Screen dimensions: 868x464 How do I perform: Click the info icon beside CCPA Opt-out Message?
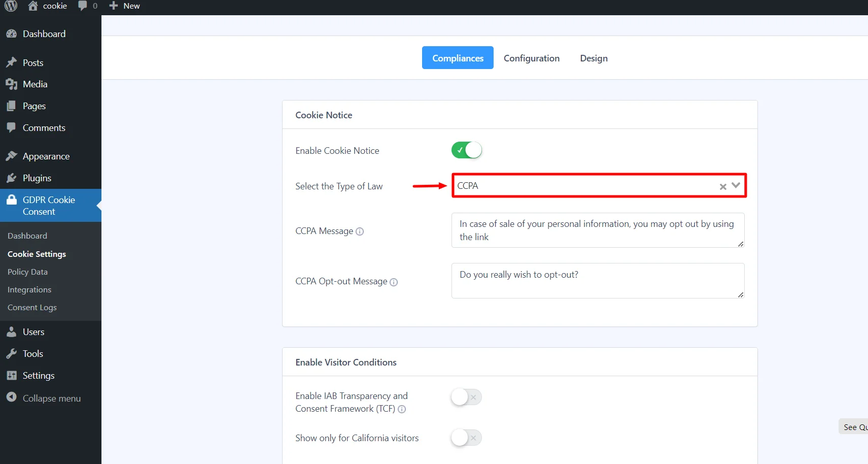(x=394, y=282)
